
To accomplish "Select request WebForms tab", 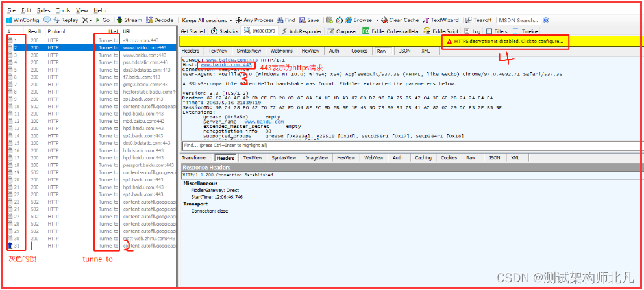I will click(281, 51).
